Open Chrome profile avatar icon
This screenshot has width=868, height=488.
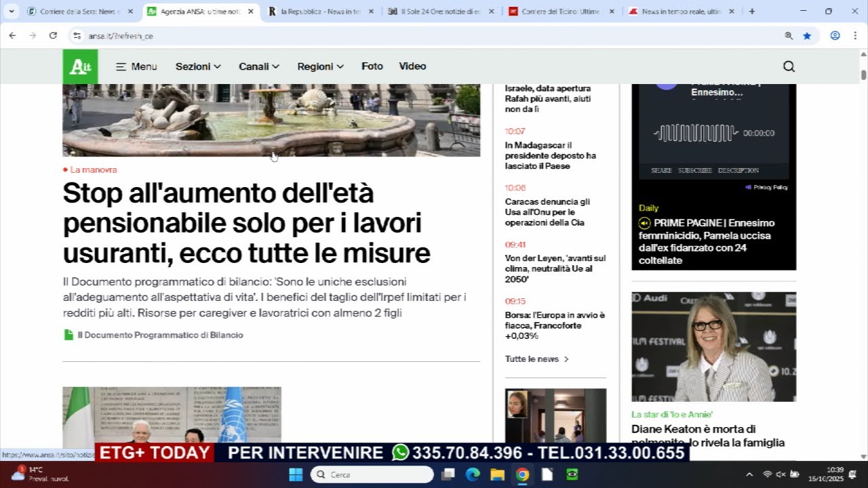[x=835, y=36]
